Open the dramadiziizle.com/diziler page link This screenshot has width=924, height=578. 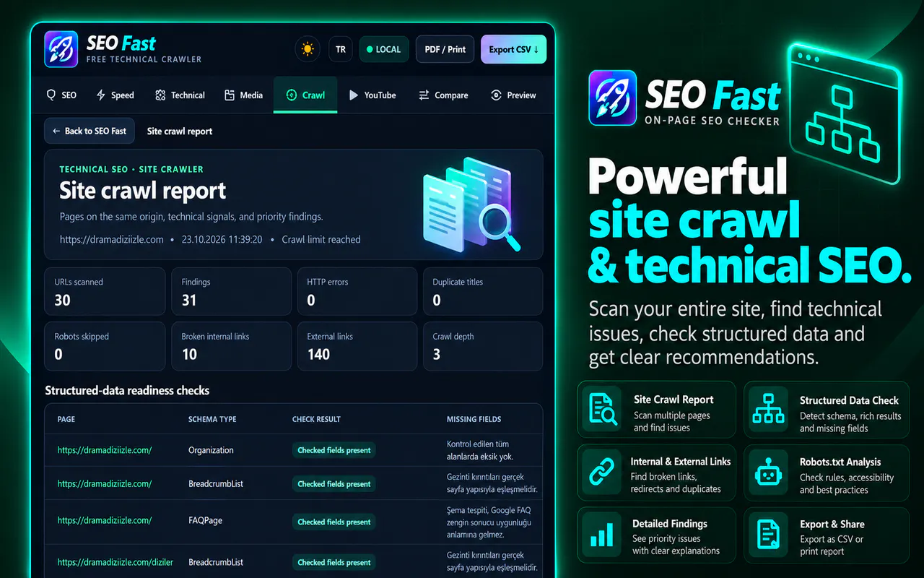pyautogui.click(x=115, y=562)
